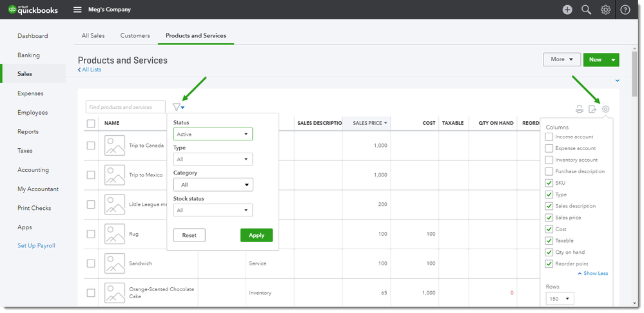Uncheck the SKU column checkbox

549,183
